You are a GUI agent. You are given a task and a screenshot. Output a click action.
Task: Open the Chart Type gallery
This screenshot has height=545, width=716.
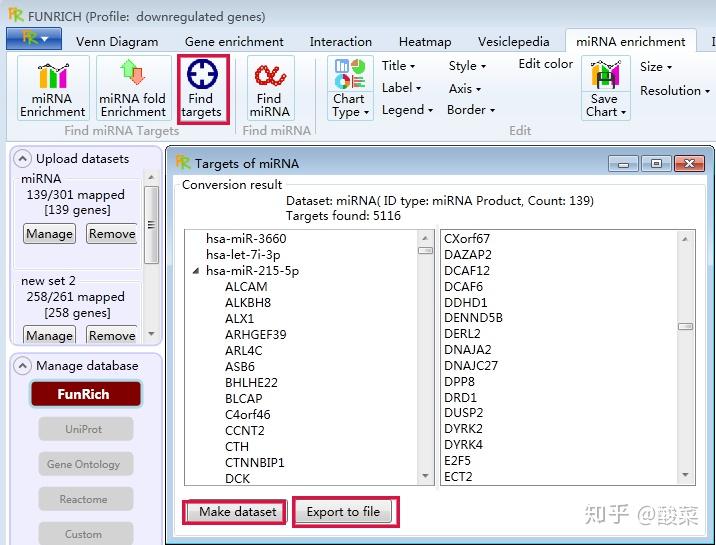click(x=350, y=88)
